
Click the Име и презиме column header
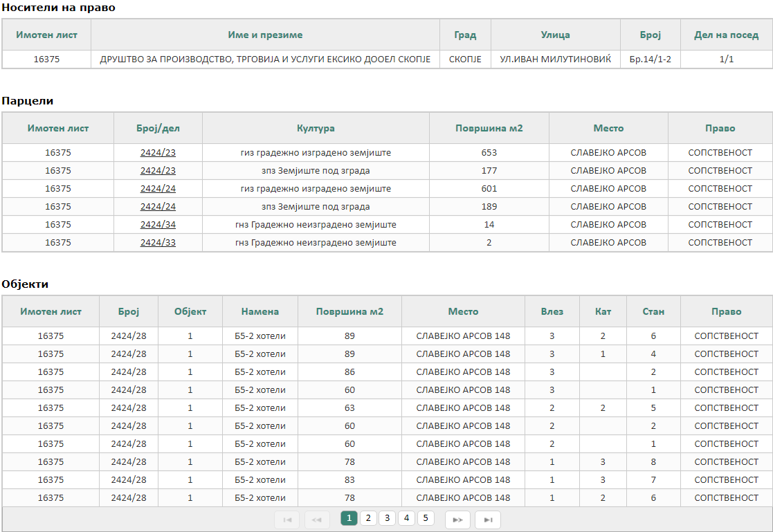(x=265, y=35)
